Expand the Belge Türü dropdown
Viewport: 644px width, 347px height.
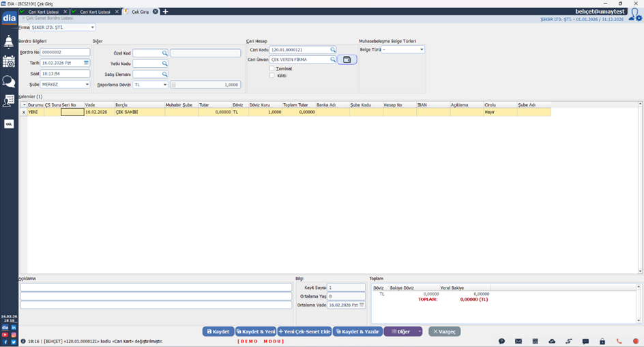click(x=421, y=50)
